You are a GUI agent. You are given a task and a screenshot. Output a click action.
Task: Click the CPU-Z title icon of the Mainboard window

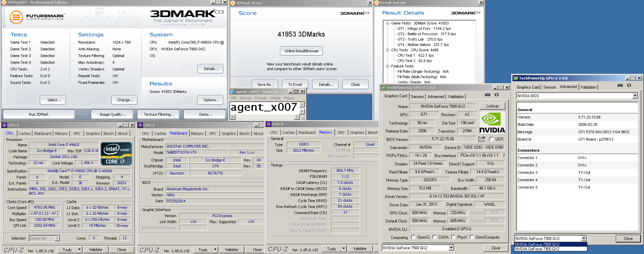pos(141,125)
